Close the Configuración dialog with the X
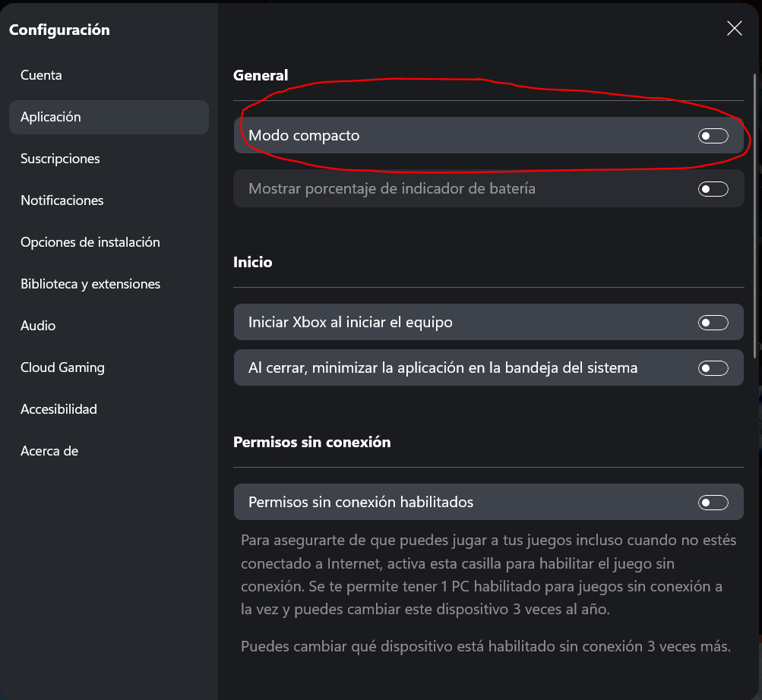The height and width of the screenshot is (700, 762). 735,28
